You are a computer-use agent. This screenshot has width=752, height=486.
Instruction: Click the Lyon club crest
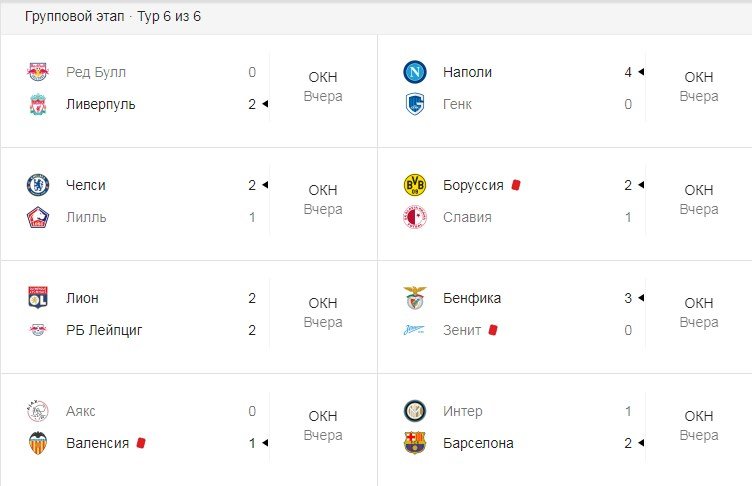tap(38, 298)
